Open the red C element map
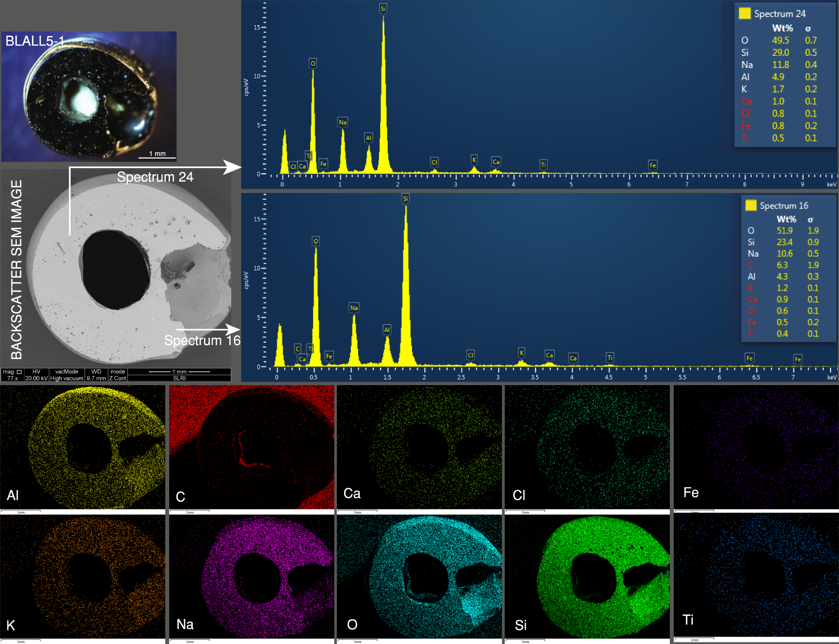Viewport: 839px width, 644px height. coord(251,447)
